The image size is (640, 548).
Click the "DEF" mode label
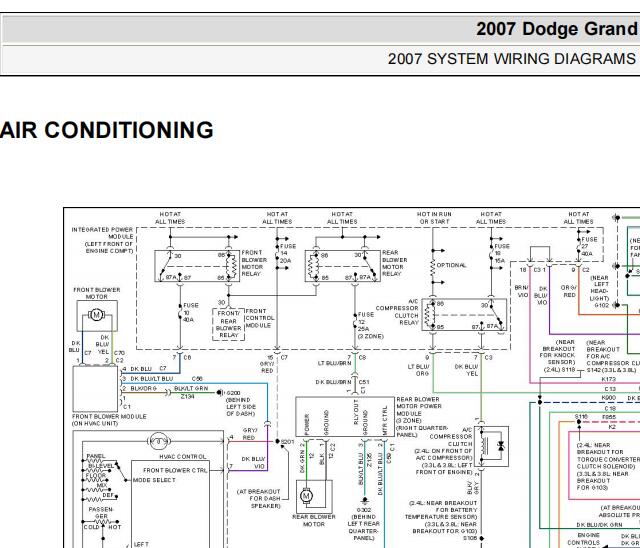point(108,495)
